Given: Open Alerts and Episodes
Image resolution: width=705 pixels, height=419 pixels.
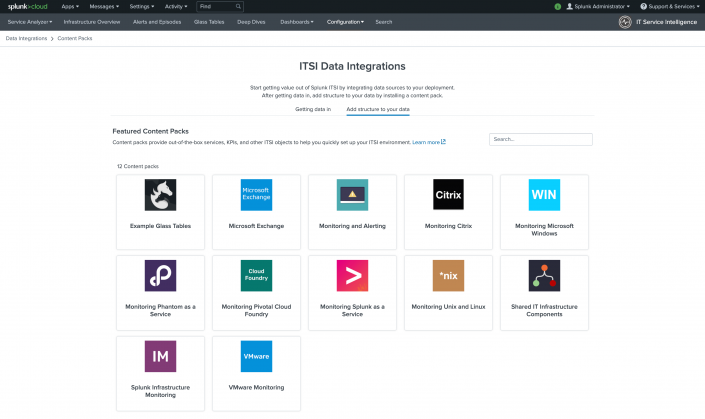Looking at the screenshot, I should tap(157, 22).
